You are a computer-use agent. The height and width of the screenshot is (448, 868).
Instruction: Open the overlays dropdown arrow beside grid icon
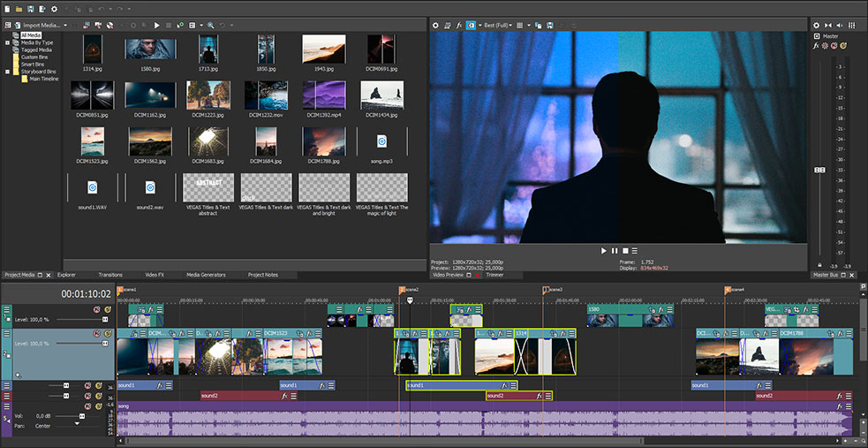click(529, 26)
